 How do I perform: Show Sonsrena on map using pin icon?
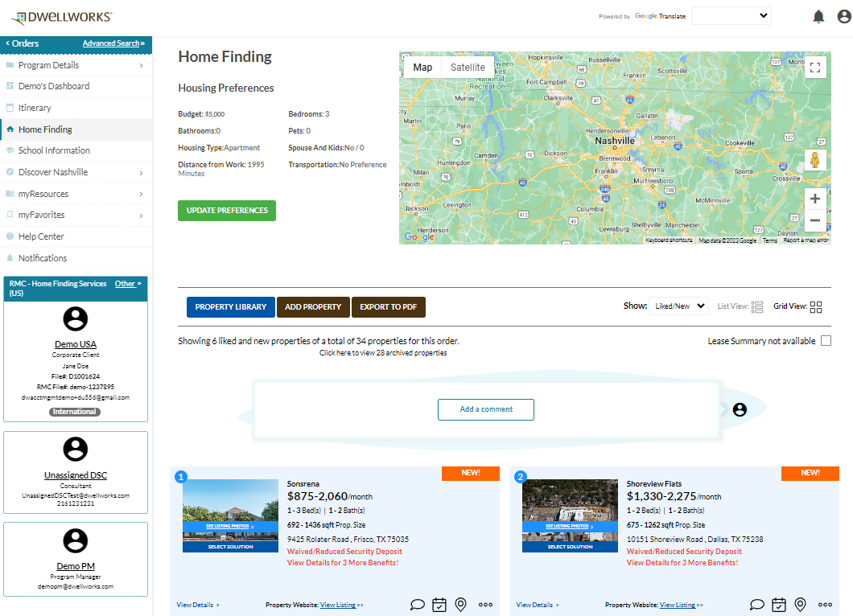[x=460, y=604]
